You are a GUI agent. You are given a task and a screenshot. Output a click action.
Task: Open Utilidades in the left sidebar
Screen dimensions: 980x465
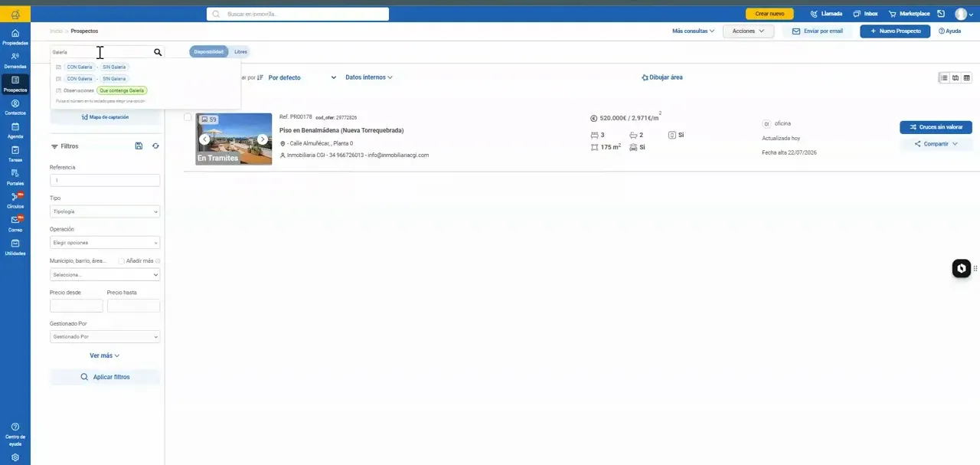15,247
